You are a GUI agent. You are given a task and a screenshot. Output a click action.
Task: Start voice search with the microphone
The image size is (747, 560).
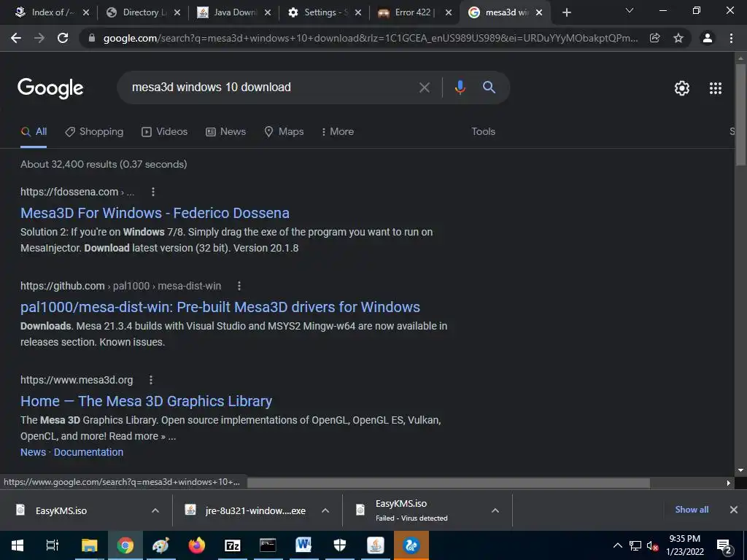pos(460,87)
